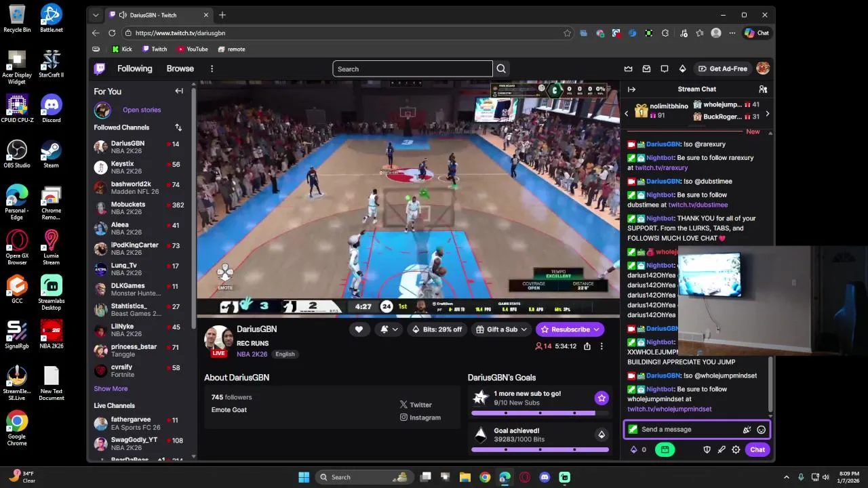Screen dimensions: 868x488
Task: Click the Get Bits diamond icon in top nav
Action: click(683, 68)
